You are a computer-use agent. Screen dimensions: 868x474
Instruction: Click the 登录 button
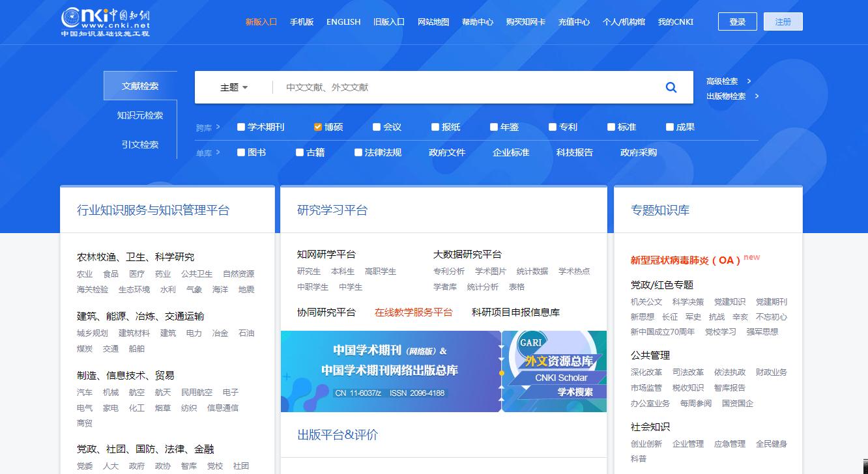point(738,21)
